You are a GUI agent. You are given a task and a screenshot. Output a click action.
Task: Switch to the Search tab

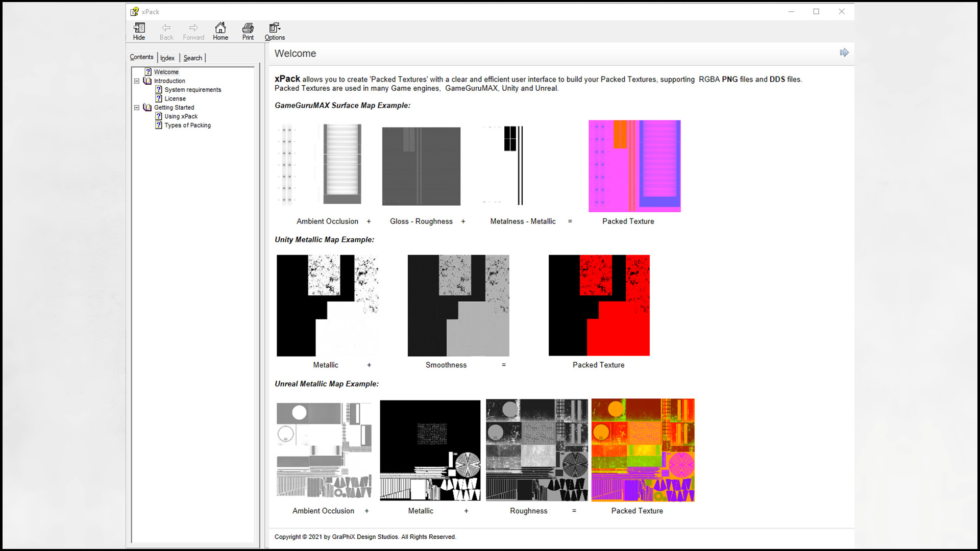[x=193, y=58]
